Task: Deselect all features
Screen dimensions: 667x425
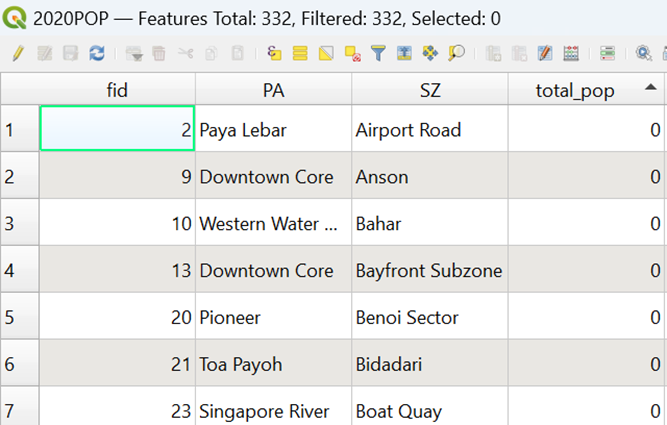Action: pos(352,53)
